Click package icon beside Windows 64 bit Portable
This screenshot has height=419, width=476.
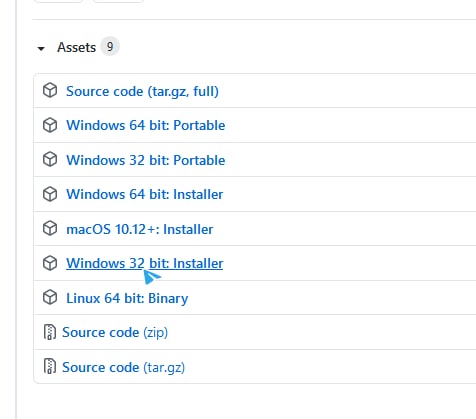(50, 125)
